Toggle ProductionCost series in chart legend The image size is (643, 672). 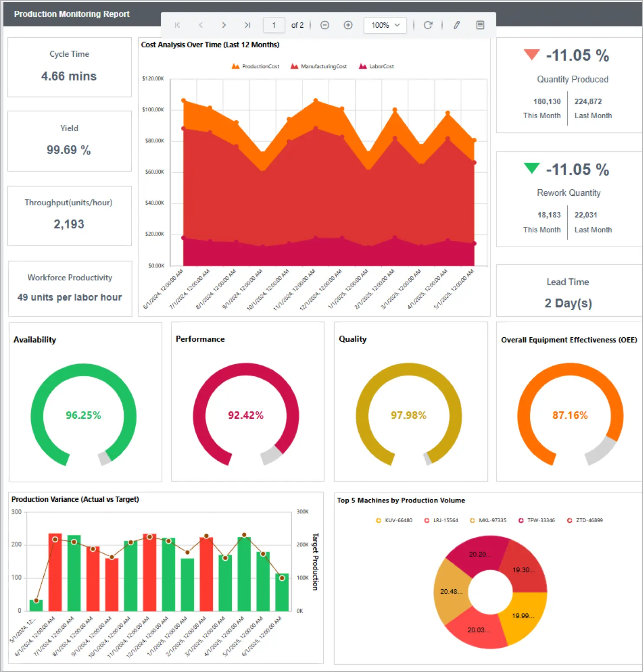(x=256, y=66)
